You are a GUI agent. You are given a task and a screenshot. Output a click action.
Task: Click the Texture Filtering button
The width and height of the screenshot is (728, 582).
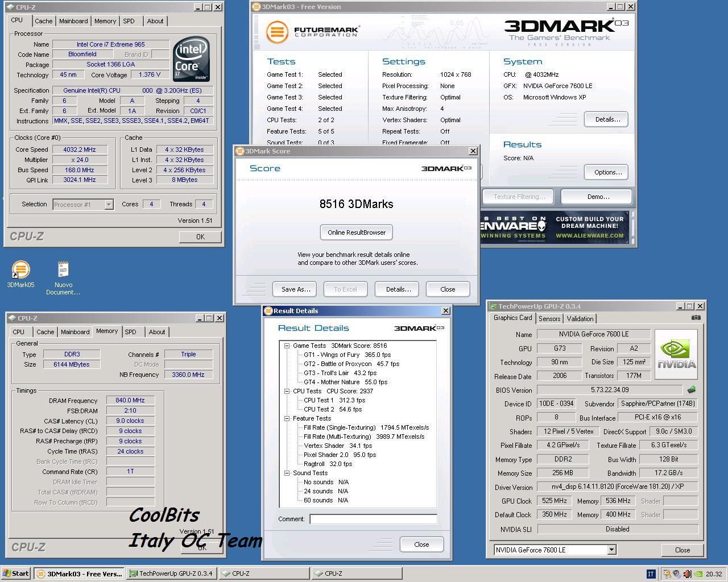(519, 197)
